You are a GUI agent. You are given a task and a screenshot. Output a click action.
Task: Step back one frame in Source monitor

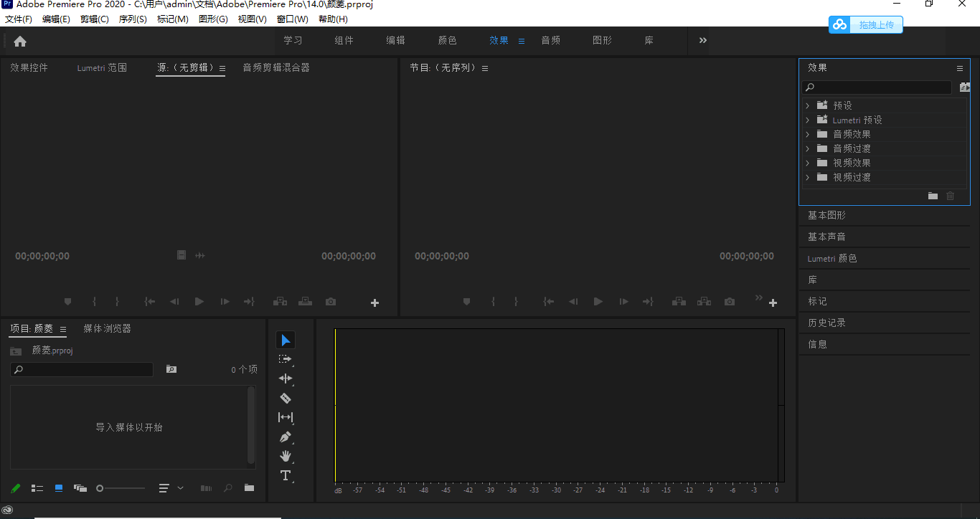(x=174, y=302)
